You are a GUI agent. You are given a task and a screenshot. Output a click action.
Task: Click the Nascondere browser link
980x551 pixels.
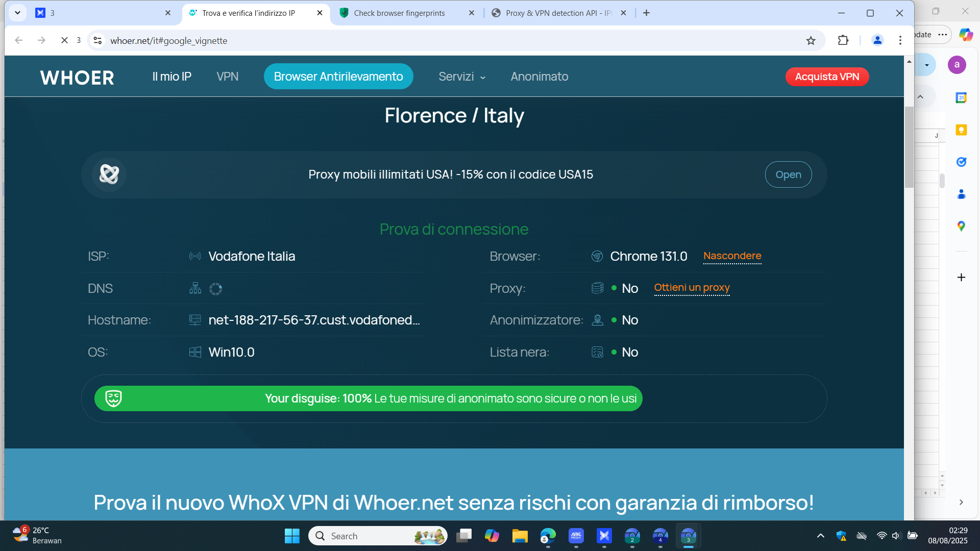732,256
